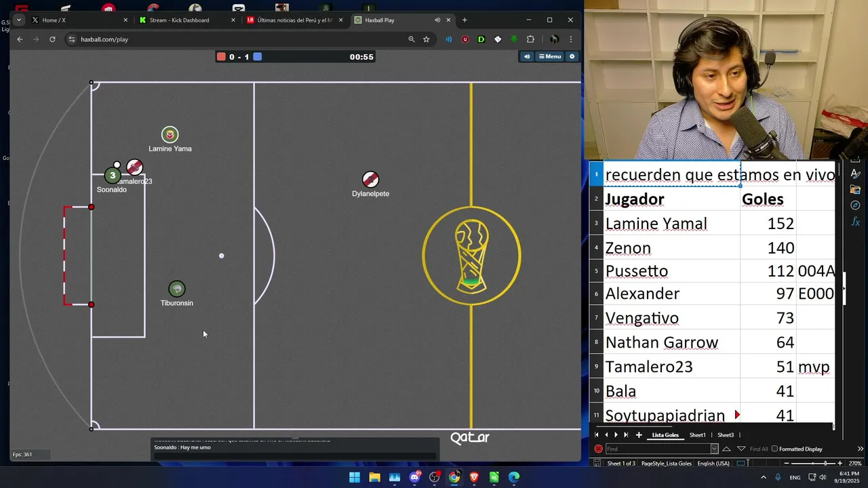This screenshot has width=868, height=488.
Task: Click the Dylanelpete player disc
Action: pos(370,180)
